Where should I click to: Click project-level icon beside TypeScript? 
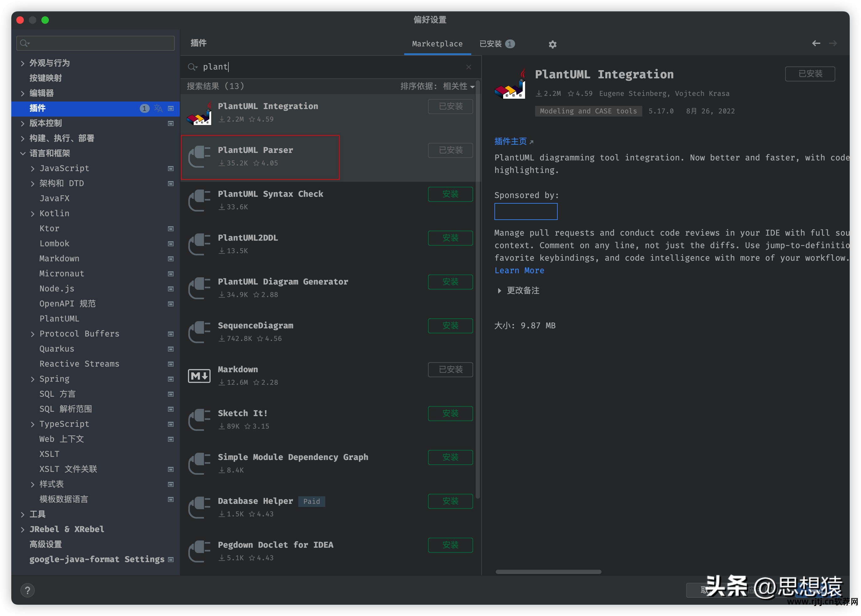point(171,424)
